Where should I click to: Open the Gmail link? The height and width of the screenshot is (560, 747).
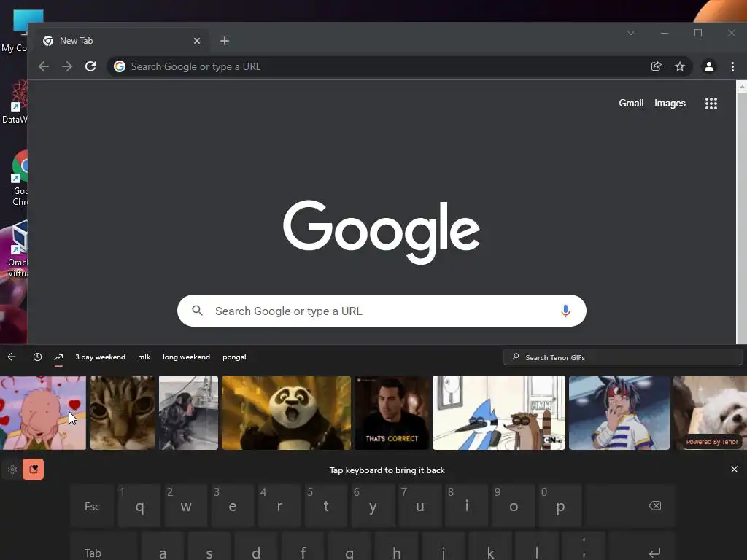(x=631, y=104)
